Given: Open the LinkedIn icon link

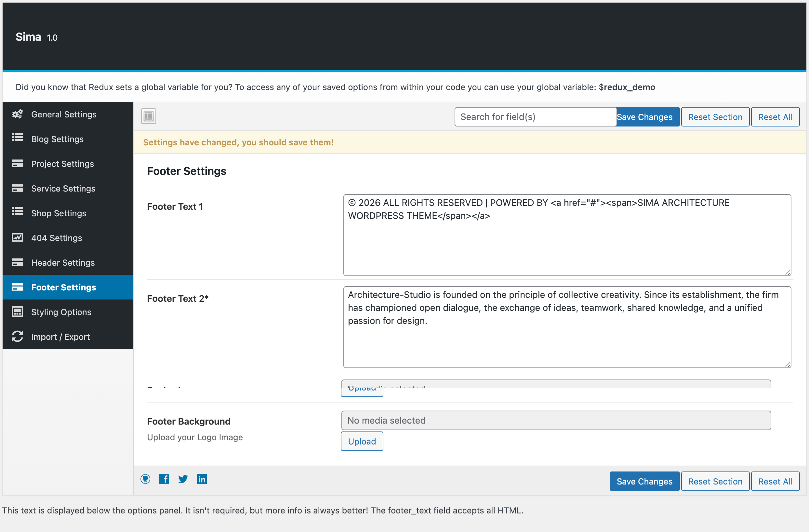Looking at the screenshot, I should click(x=202, y=479).
